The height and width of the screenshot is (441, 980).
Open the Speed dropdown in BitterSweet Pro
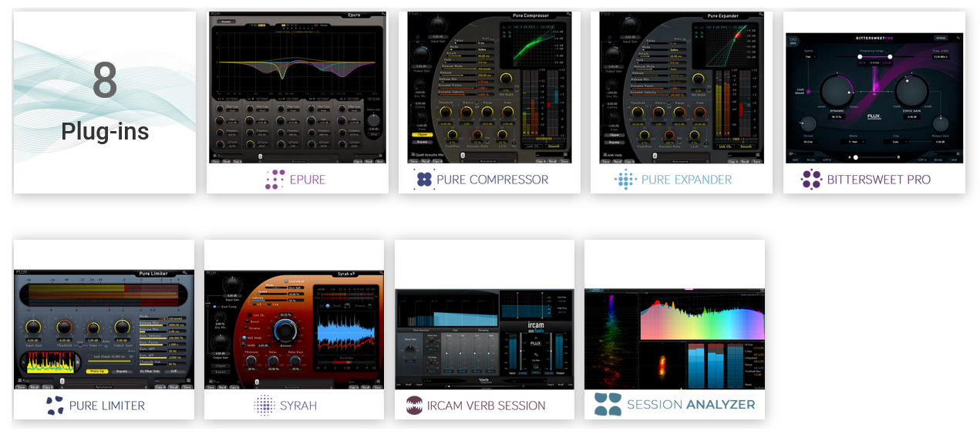tap(808, 56)
